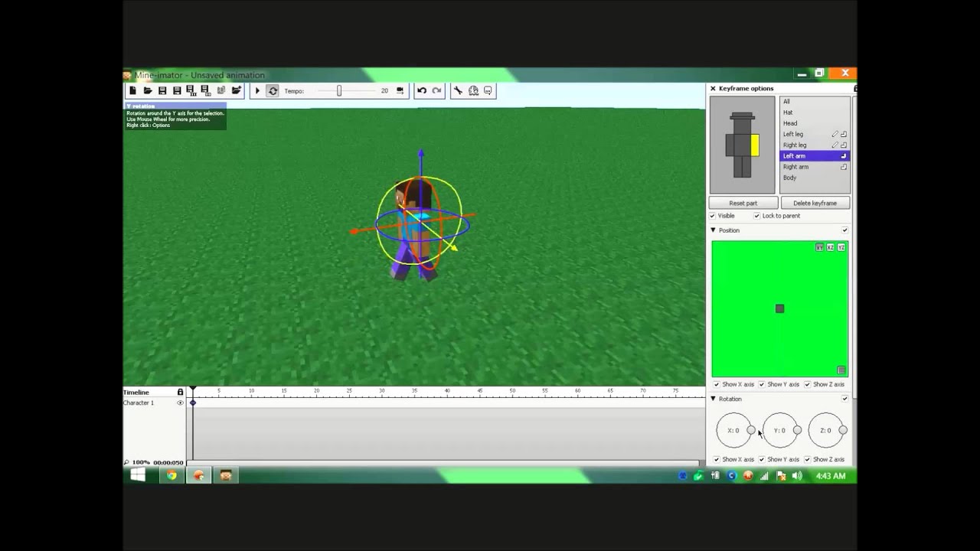Toggle the Rotation section checkbox

click(x=844, y=399)
